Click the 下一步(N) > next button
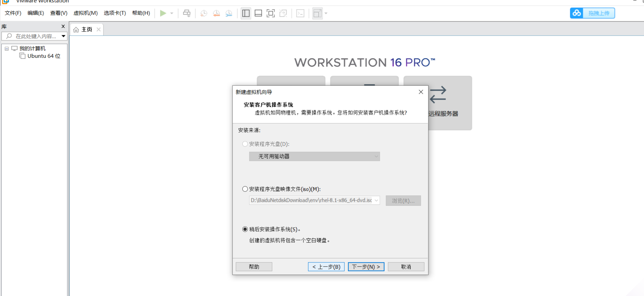The height and width of the screenshot is (296, 644). (366, 267)
